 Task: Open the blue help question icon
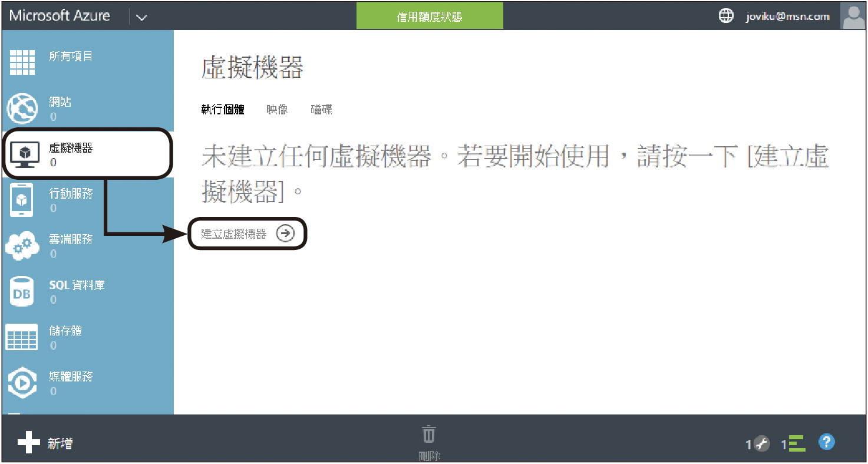point(827,442)
